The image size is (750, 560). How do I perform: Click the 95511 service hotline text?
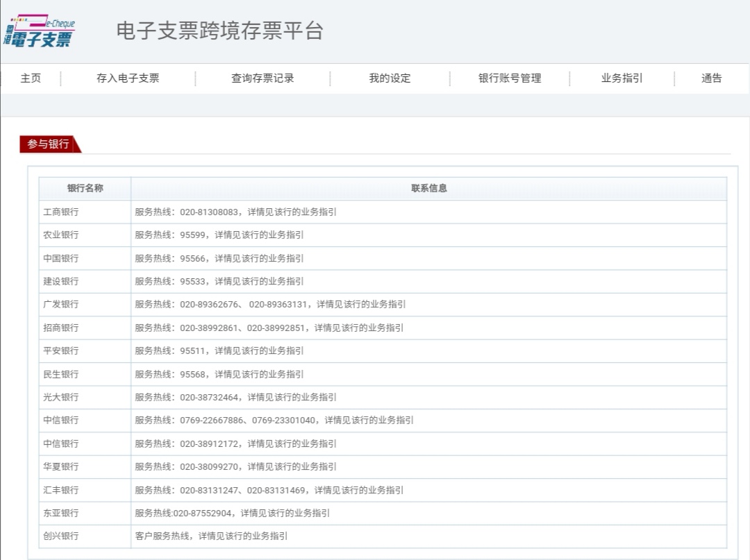219,350
